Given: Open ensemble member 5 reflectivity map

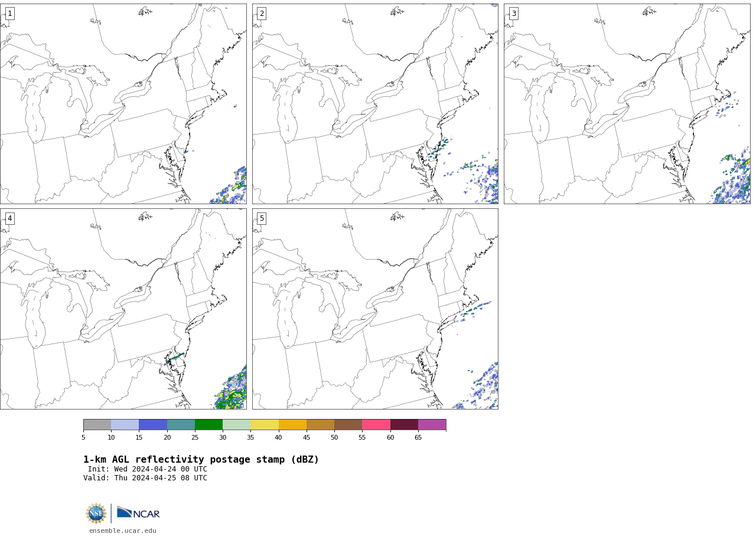Looking at the screenshot, I should click(375, 309).
